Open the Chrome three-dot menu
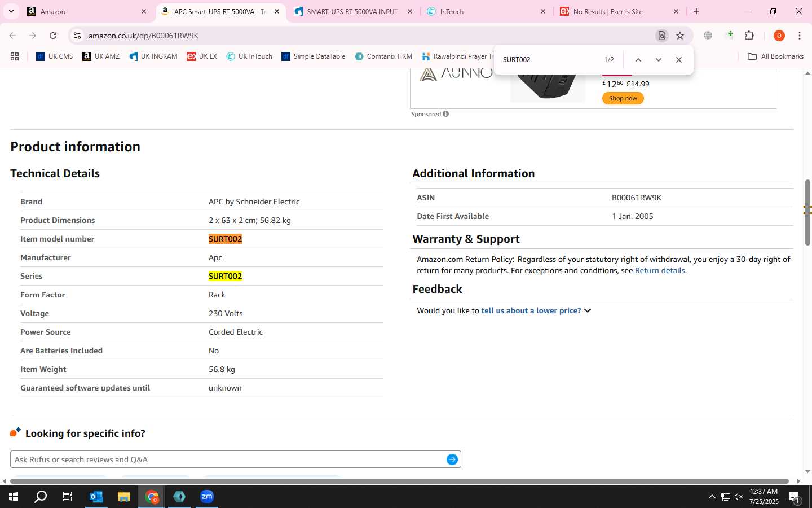The image size is (812, 508). point(800,36)
